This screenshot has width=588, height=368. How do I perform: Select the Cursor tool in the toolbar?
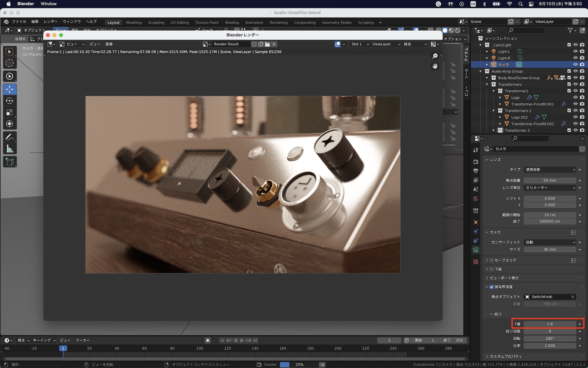tap(9, 63)
